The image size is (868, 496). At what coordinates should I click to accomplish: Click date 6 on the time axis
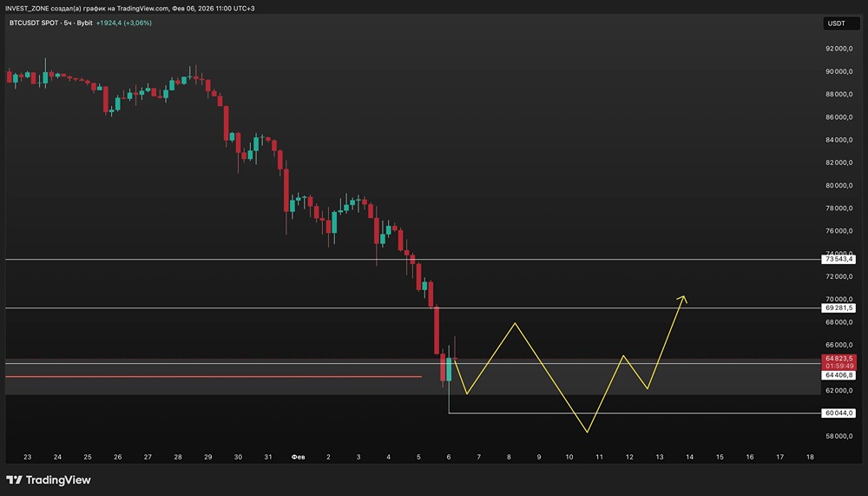click(x=449, y=457)
